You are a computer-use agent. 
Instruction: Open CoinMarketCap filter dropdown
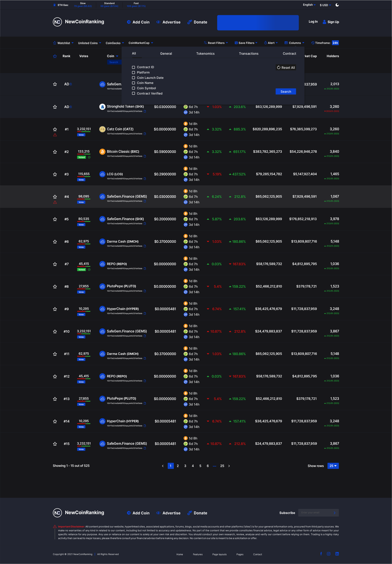(141, 43)
